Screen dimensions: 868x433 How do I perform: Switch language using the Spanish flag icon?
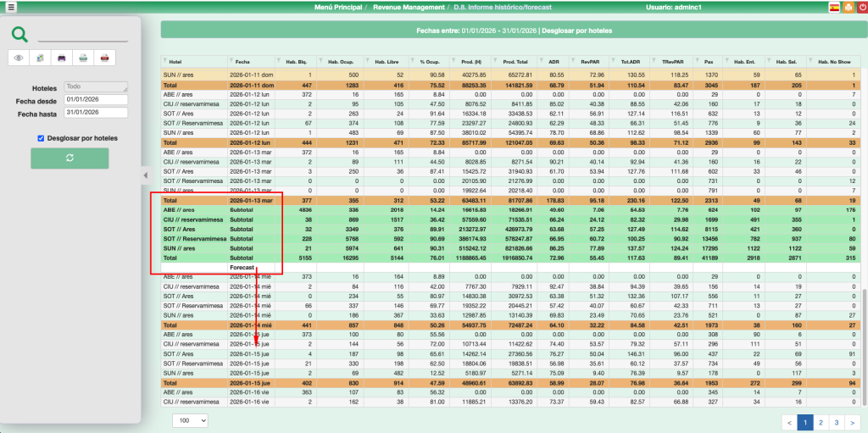click(x=834, y=7)
